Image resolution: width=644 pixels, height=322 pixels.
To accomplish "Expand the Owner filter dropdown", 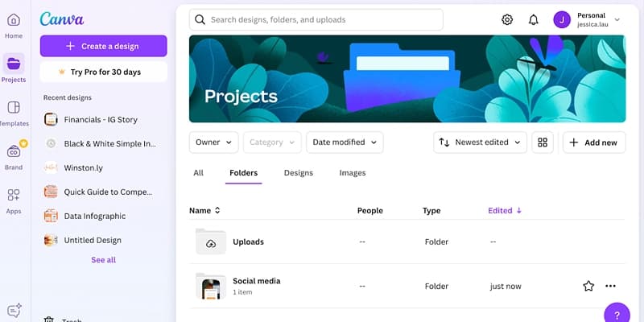I will (213, 142).
